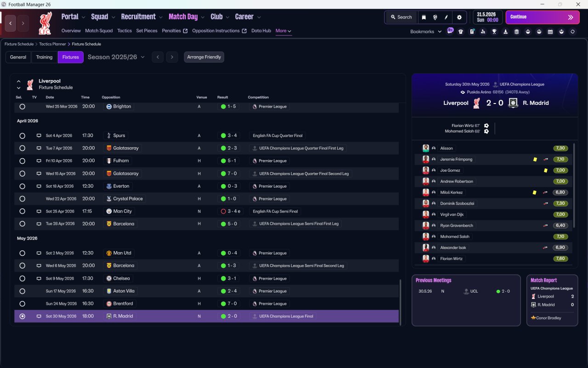The image size is (588, 368).
Task: Click the Arrange Friendly button
Action: tap(204, 57)
